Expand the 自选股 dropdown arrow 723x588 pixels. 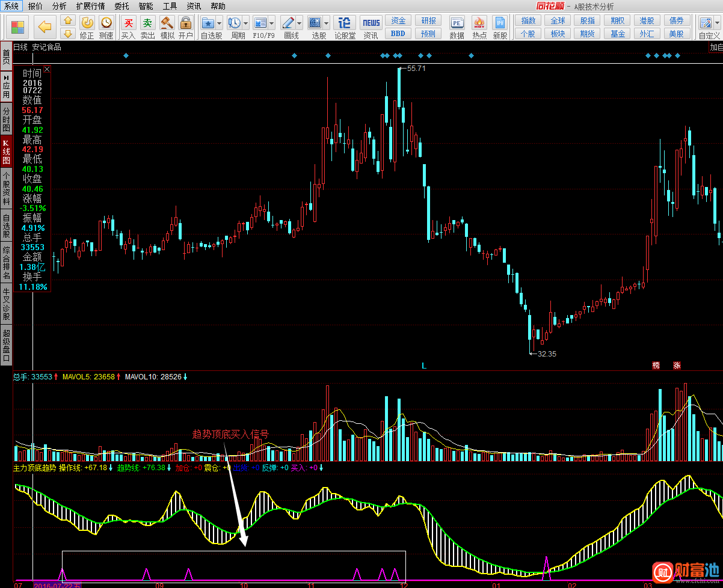(x=220, y=23)
